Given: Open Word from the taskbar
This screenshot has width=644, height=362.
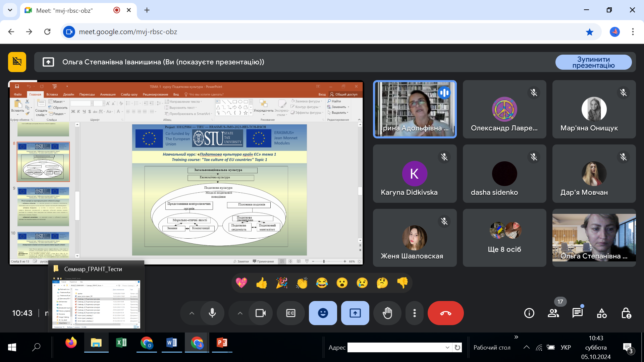Looking at the screenshot, I should pyautogui.click(x=171, y=343).
